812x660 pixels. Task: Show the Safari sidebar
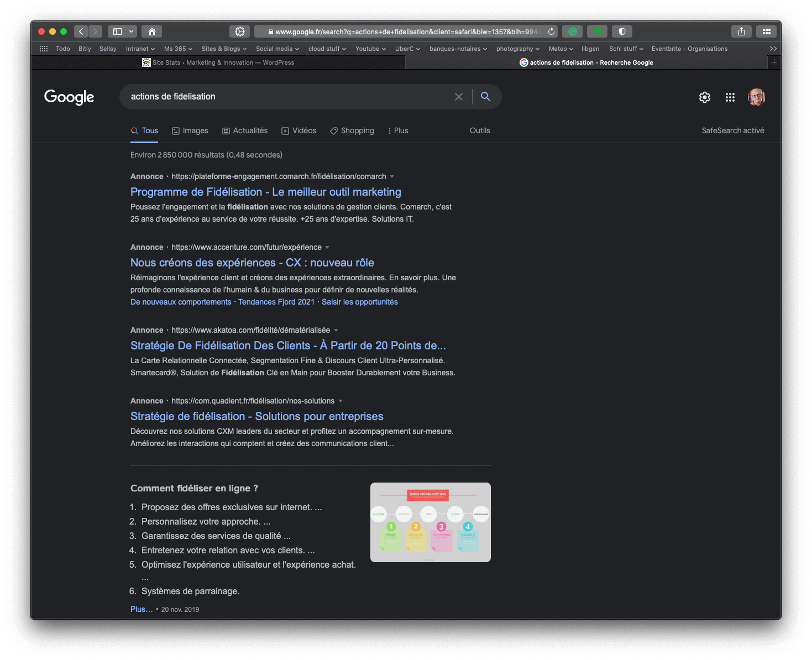(117, 32)
